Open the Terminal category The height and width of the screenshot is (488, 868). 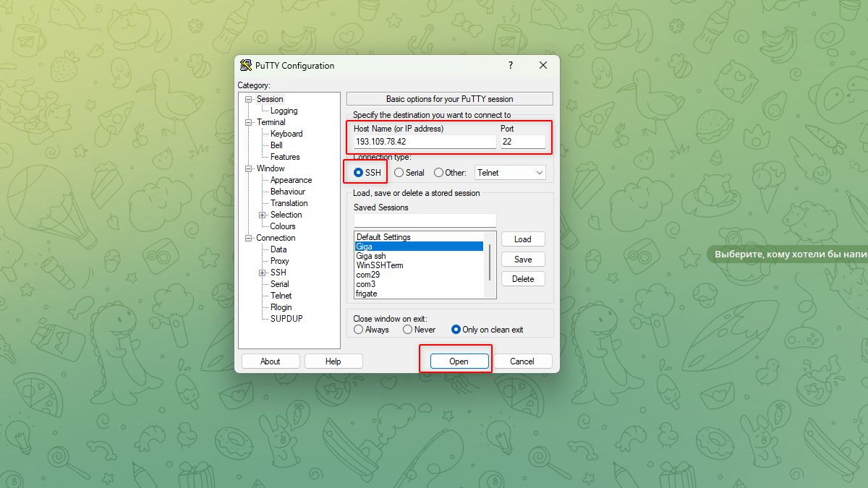click(x=271, y=122)
